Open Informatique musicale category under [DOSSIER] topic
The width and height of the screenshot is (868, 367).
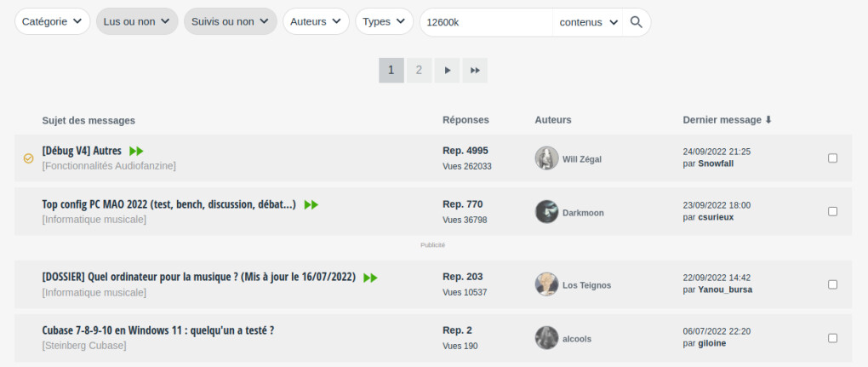point(94,292)
